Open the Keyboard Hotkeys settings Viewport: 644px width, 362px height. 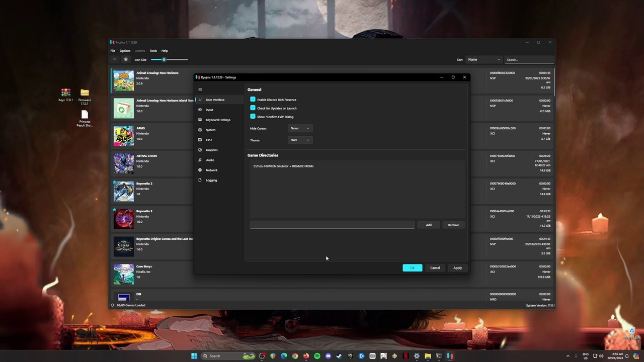(x=218, y=120)
